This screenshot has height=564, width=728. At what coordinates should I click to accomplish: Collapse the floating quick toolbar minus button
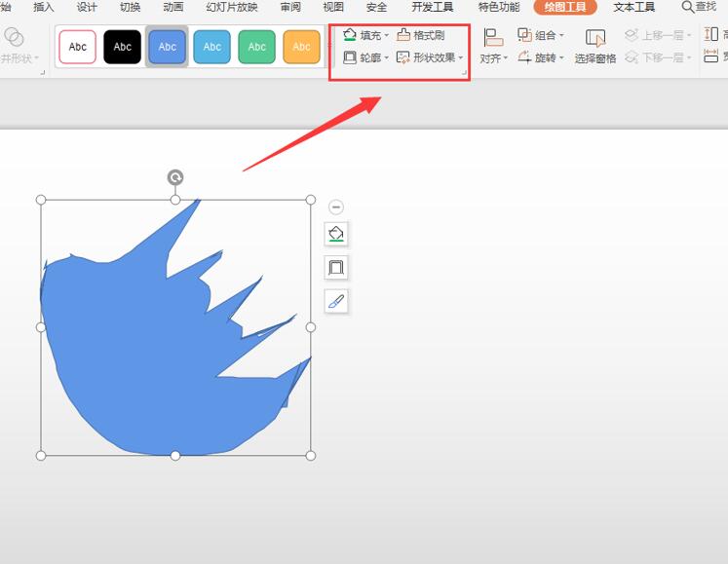(336, 207)
